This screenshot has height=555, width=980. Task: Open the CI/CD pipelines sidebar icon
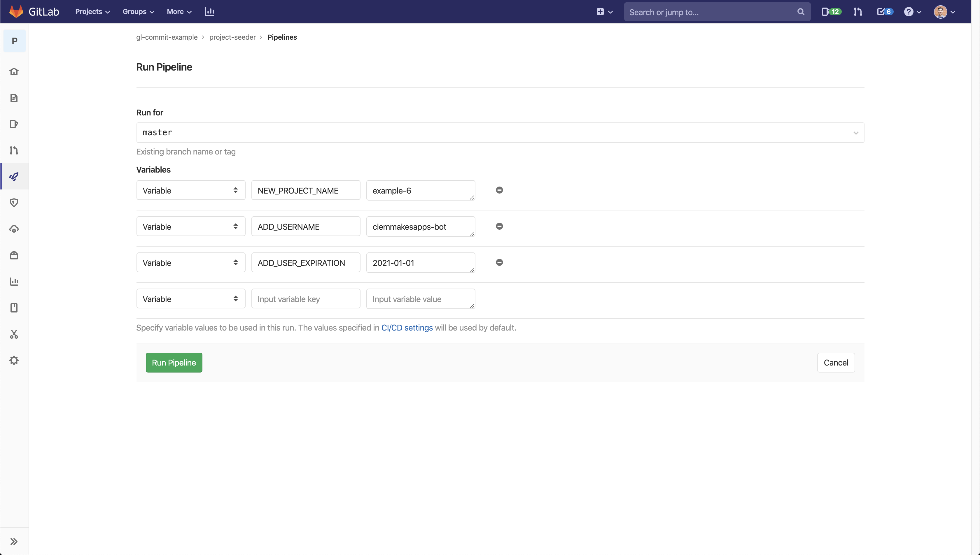click(x=15, y=176)
